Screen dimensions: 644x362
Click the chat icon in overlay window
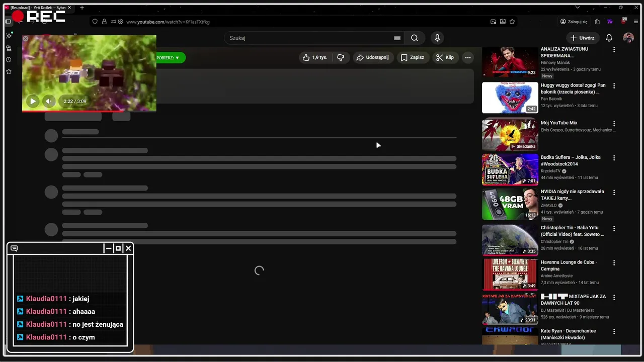(14, 248)
